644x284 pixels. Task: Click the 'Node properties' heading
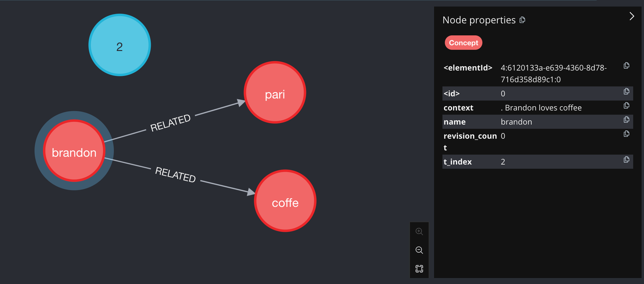479,20
